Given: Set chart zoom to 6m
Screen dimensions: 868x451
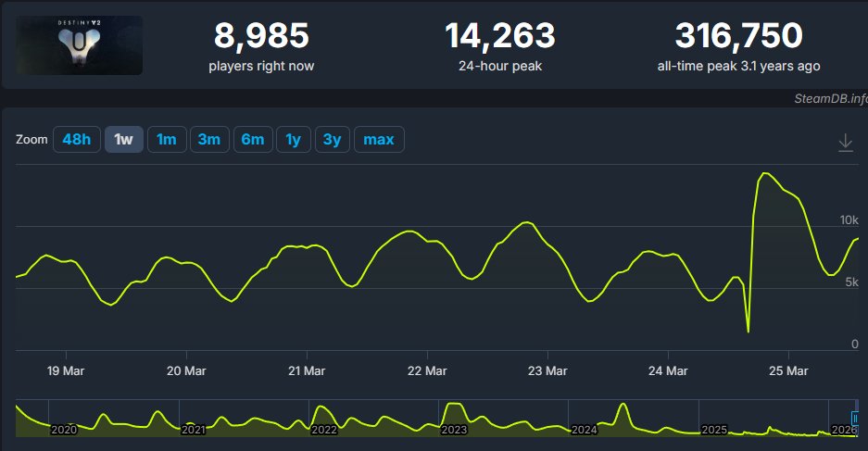Looking at the screenshot, I should coord(252,140).
